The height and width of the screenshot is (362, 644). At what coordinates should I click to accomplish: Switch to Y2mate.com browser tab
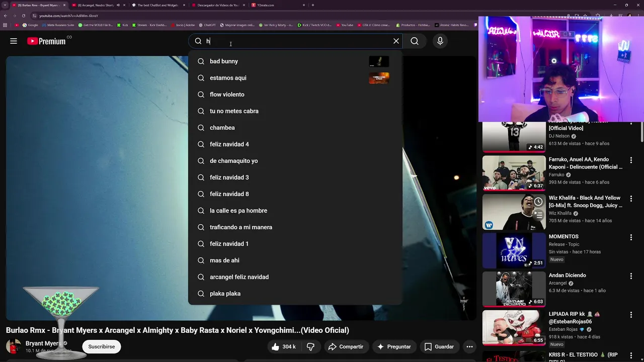point(278,5)
